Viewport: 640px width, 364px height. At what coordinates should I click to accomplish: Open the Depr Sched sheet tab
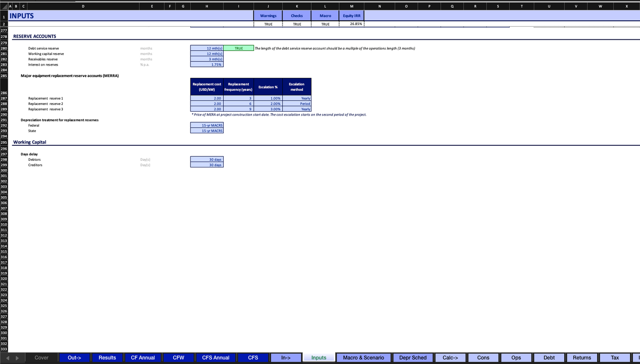413,358
